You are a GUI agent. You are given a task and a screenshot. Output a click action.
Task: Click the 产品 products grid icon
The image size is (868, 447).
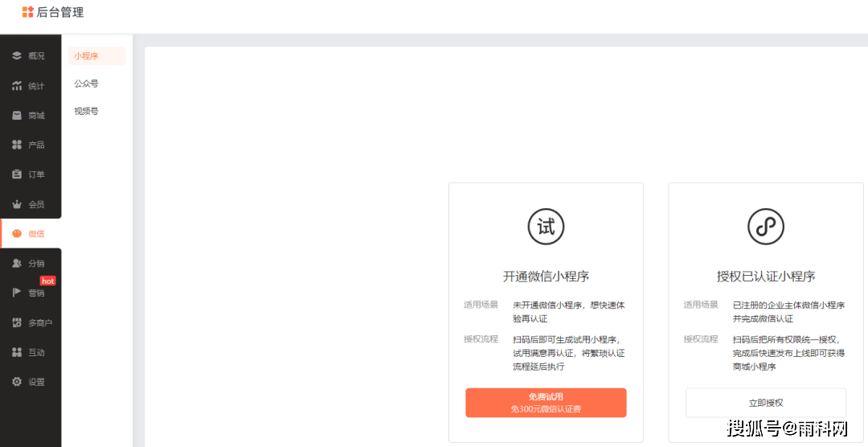(17, 145)
